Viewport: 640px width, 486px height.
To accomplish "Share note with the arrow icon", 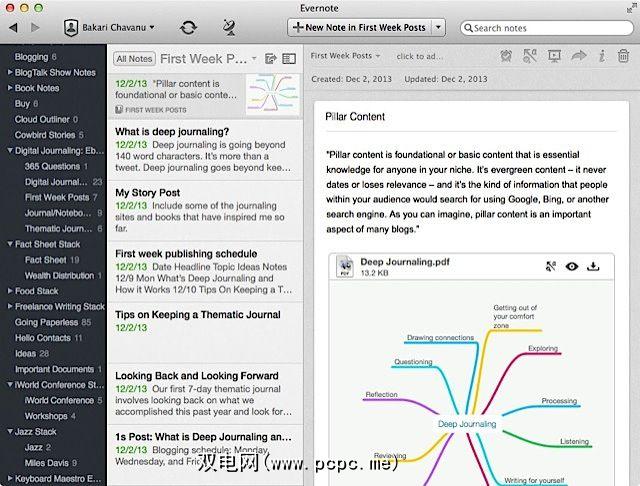I will (x=579, y=55).
